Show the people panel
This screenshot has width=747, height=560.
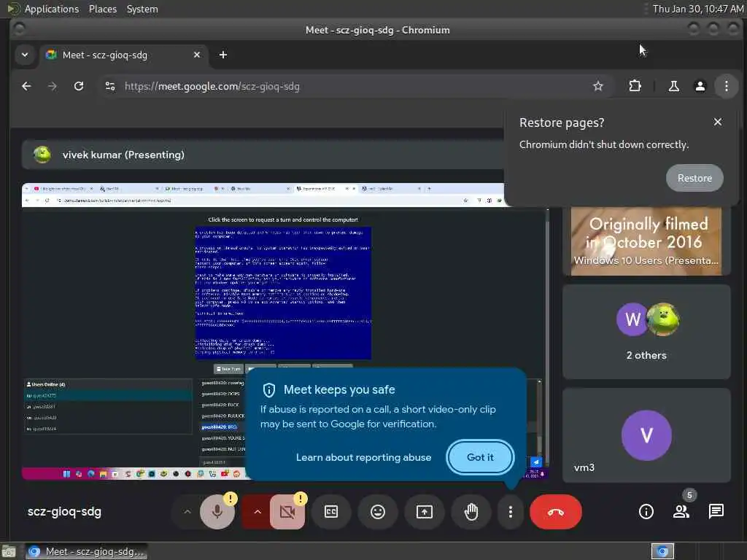[x=681, y=512]
